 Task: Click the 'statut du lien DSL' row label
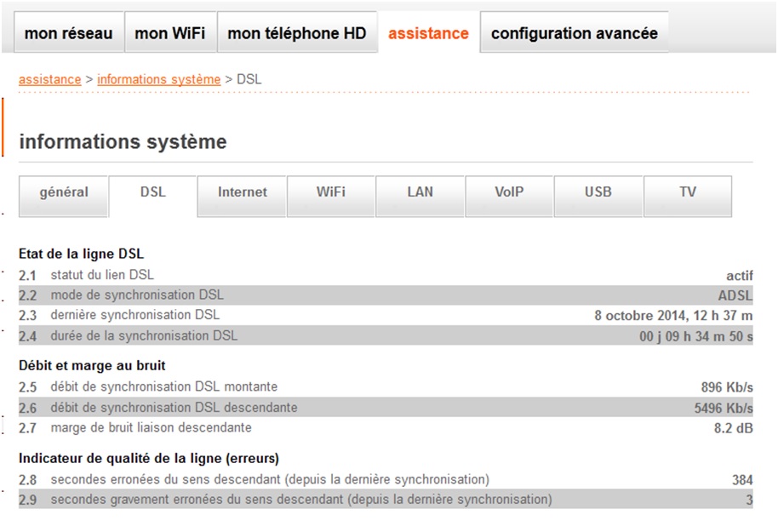[102, 275]
